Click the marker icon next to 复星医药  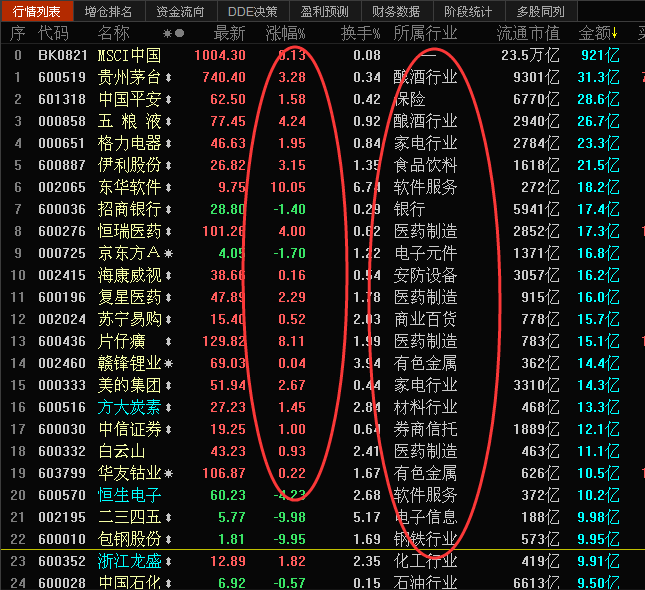click(x=168, y=297)
